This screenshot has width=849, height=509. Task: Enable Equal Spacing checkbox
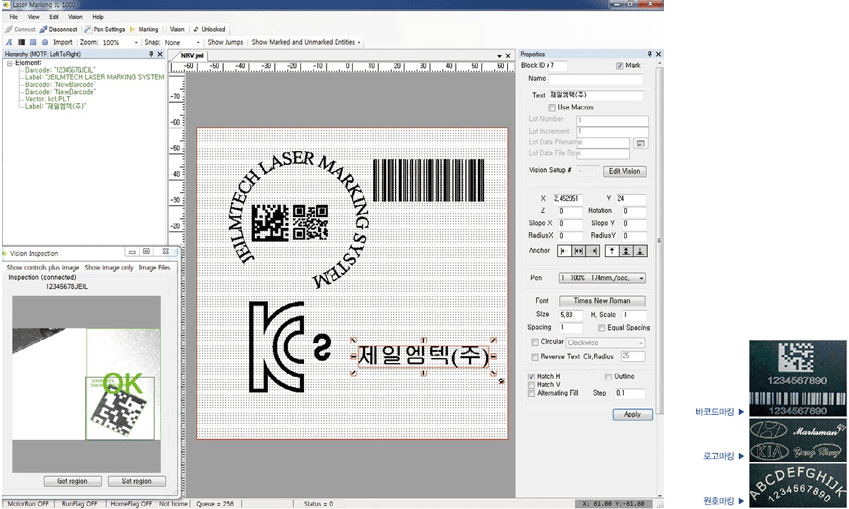pos(602,328)
